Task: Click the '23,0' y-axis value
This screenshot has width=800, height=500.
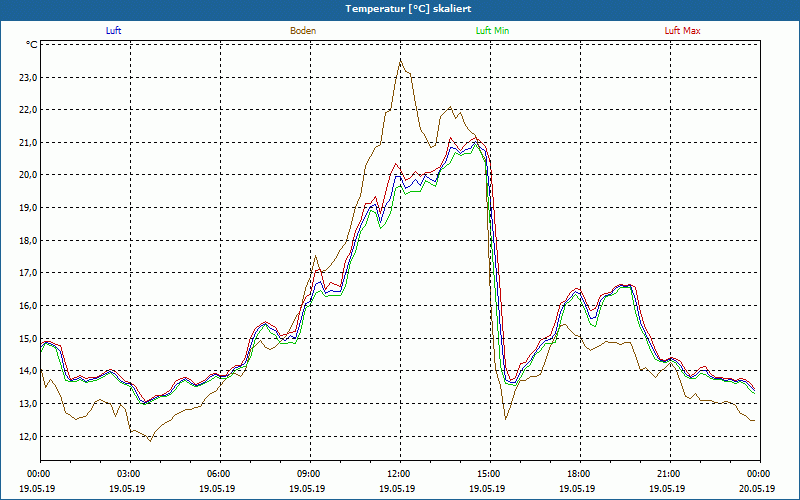Action: pos(28,78)
